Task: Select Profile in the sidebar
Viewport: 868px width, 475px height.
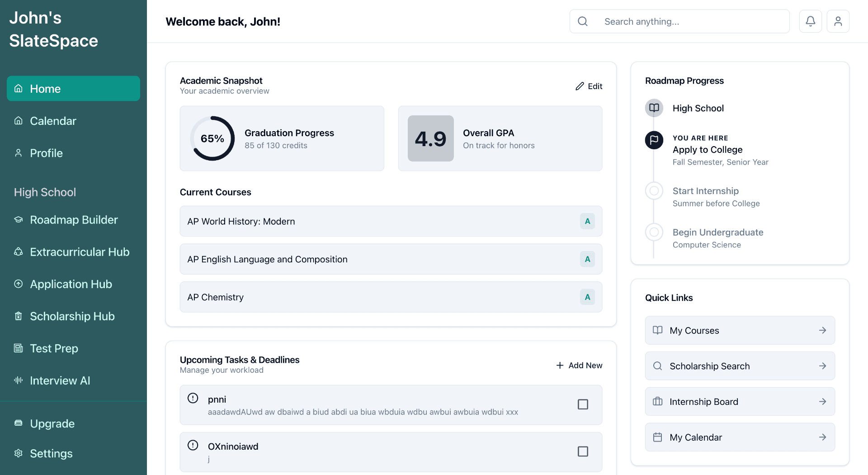Action: [46, 153]
